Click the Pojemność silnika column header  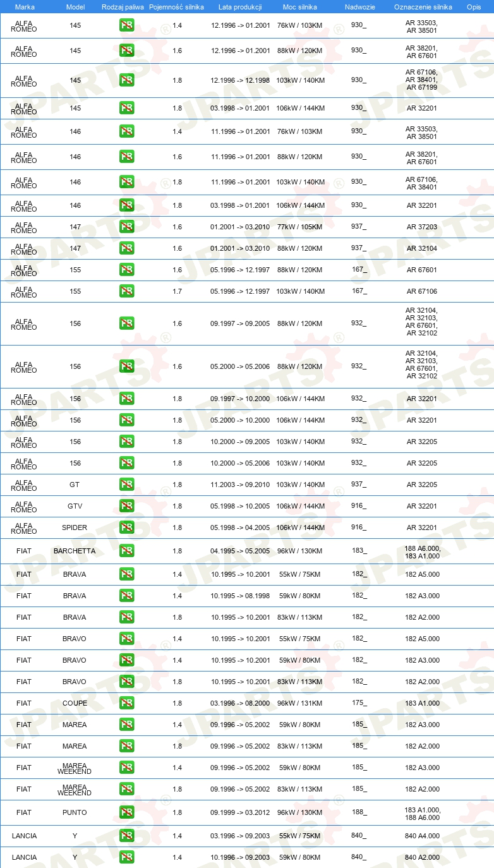[x=176, y=6]
